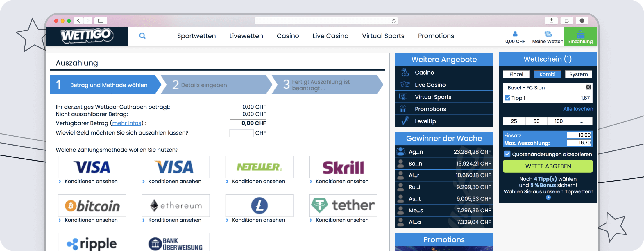Select Einzel bet type
This screenshot has width=644, height=251.
coord(516,74)
